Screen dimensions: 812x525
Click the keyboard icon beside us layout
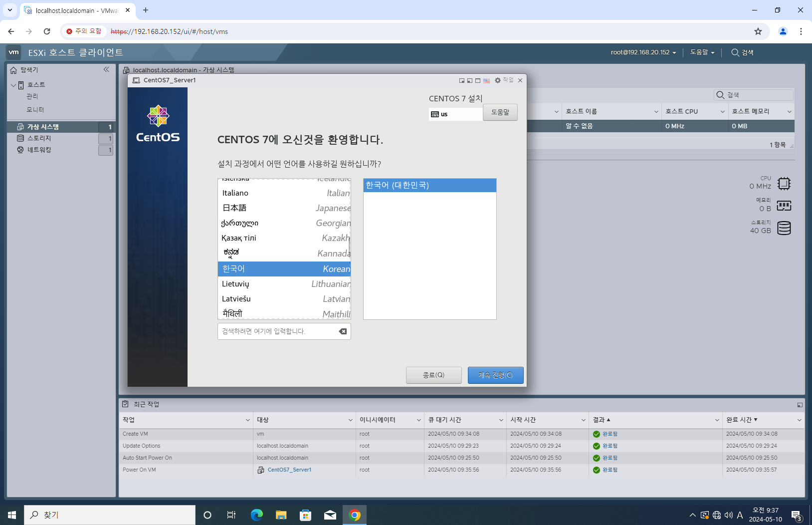pyautogui.click(x=435, y=114)
